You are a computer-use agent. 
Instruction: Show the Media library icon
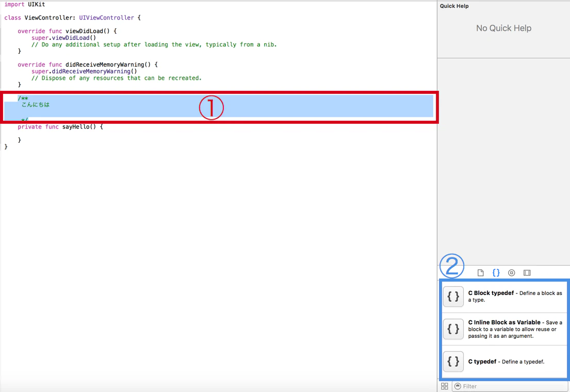pos(527,273)
